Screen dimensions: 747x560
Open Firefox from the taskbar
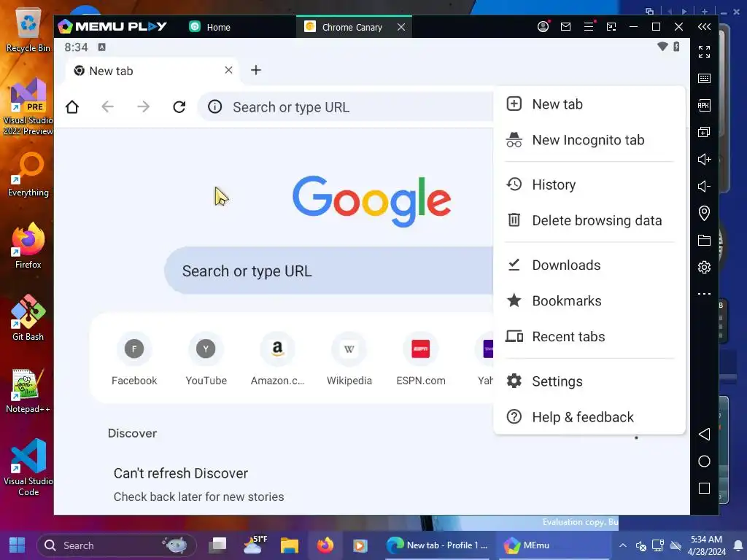325,545
